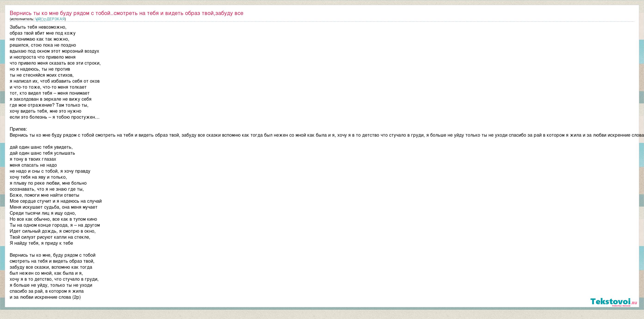Click 'Вернись ты ко мне, буду рядом с тобой' line

[52, 255]
